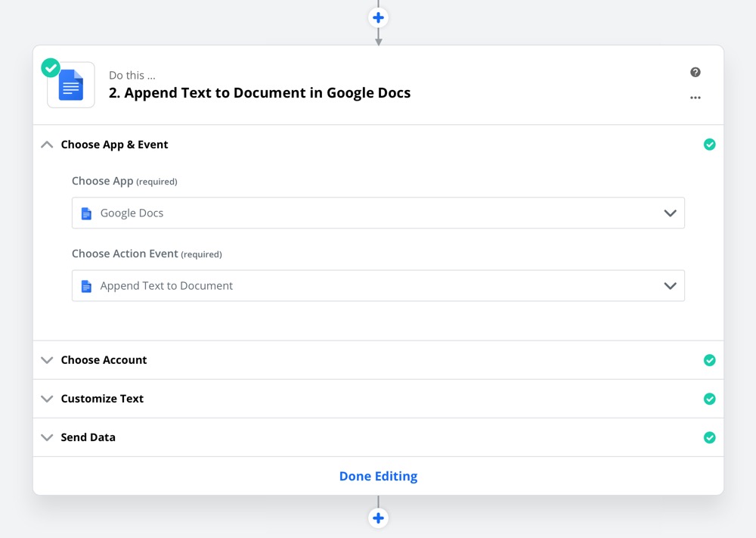
Task: Click the 'Choose Action Event (required)' label
Action: pyautogui.click(x=147, y=253)
